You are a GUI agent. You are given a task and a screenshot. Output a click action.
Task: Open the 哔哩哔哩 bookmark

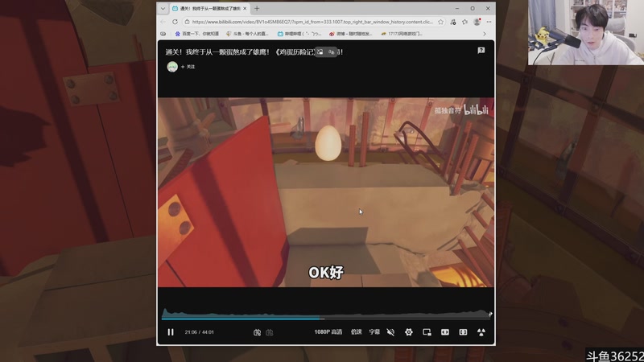pyautogui.click(x=299, y=34)
